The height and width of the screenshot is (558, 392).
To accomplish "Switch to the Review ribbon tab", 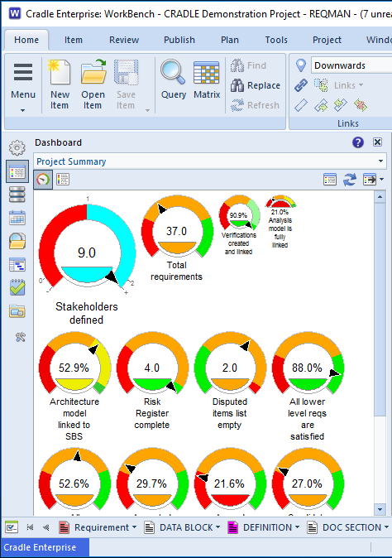I will [x=124, y=40].
